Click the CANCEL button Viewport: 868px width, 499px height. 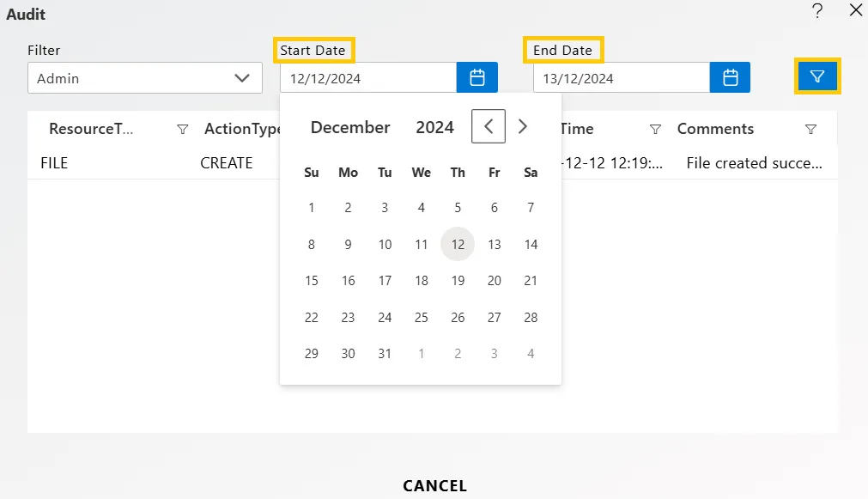434,486
